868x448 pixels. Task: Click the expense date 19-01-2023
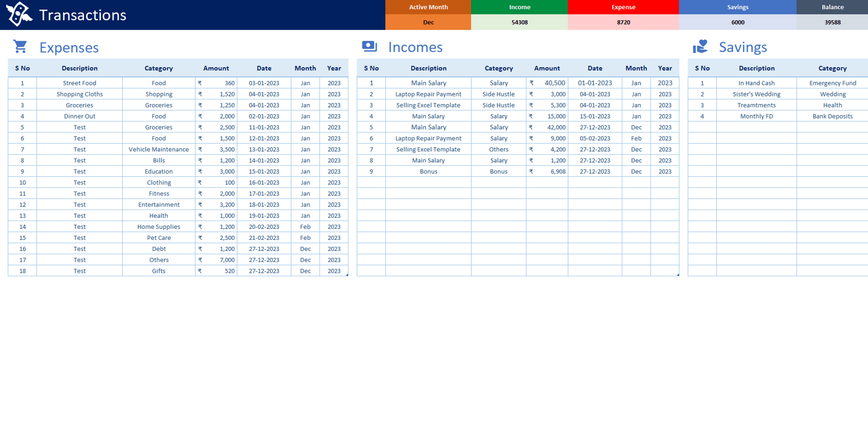(x=264, y=216)
